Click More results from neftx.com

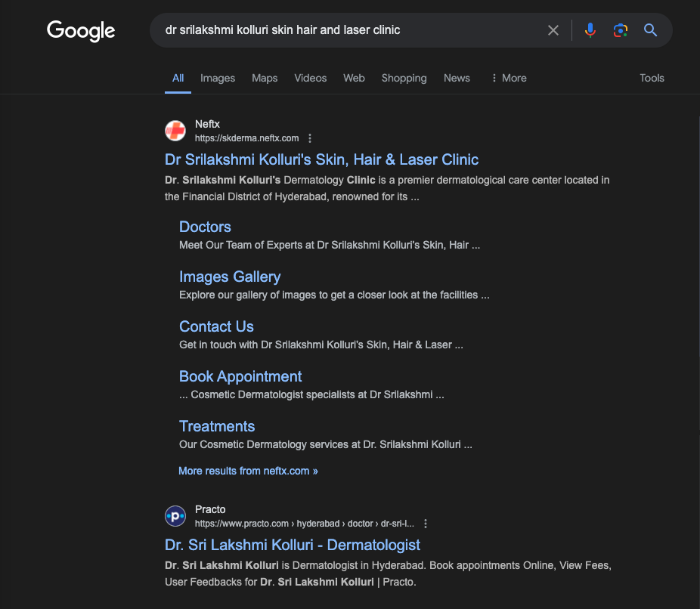coord(248,471)
